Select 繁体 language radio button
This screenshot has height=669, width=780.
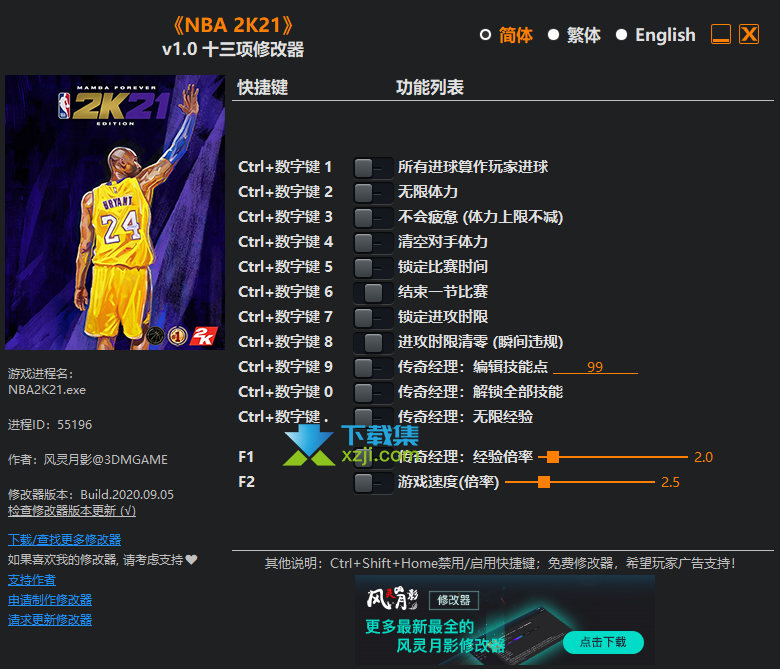click(x=553, y=35)
